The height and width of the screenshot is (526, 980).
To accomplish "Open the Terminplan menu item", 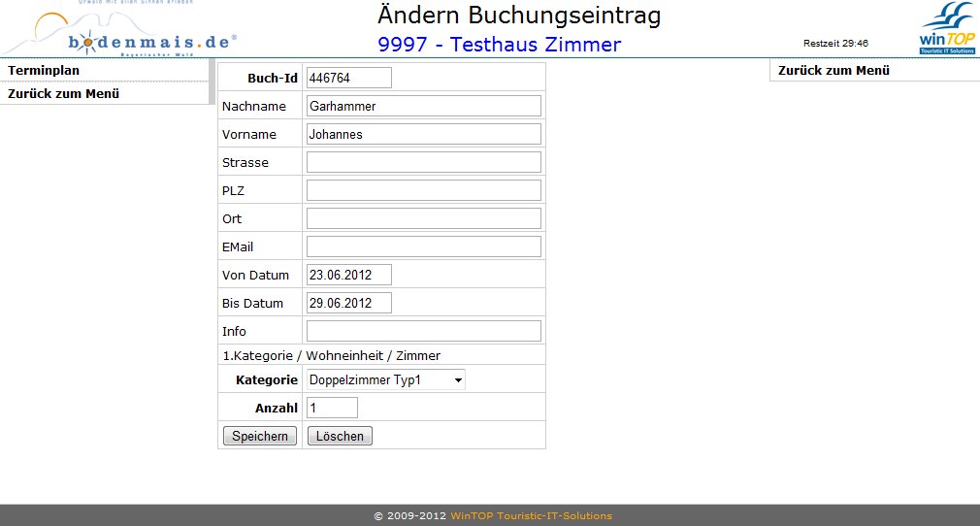I will (44, 71).
